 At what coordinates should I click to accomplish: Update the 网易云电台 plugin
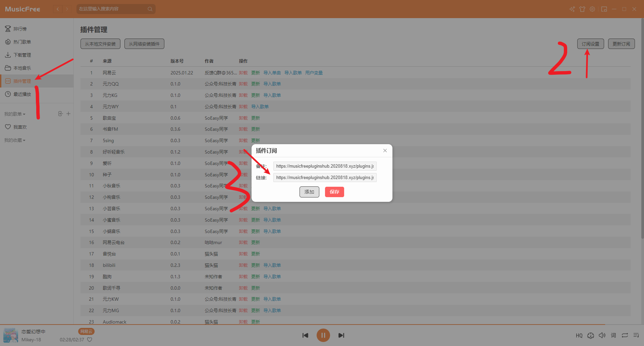[x=256, y=242]
